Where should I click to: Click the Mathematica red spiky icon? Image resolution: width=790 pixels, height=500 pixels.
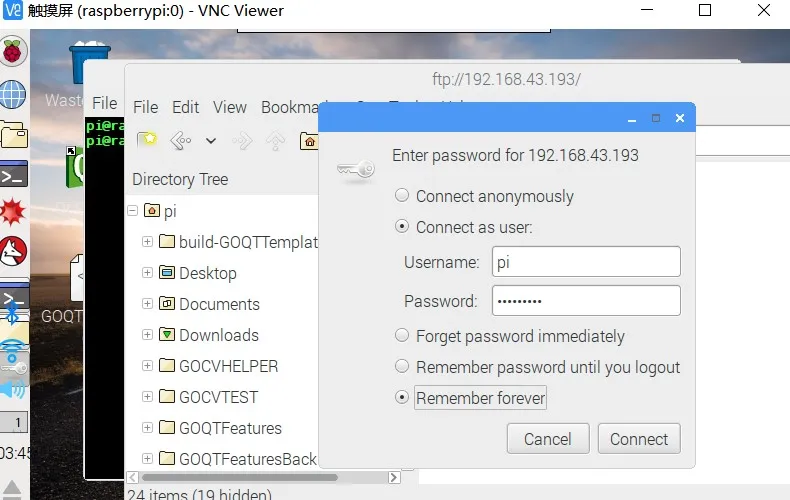[13, 212]
